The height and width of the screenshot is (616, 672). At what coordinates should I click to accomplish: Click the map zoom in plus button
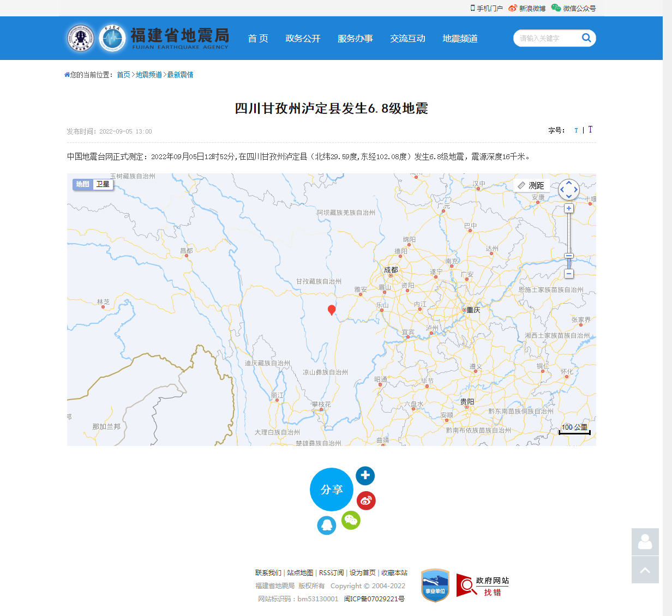point(569,208)
